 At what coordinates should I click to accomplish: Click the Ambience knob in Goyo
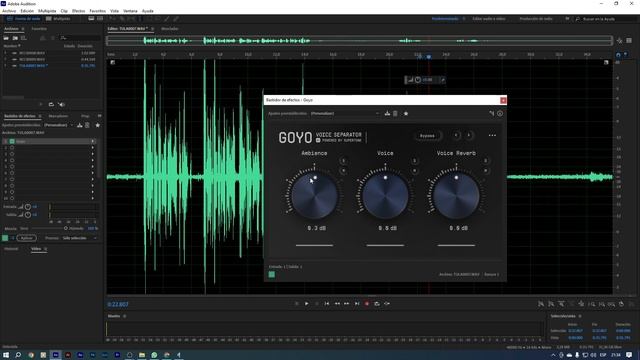click(314, 196)
